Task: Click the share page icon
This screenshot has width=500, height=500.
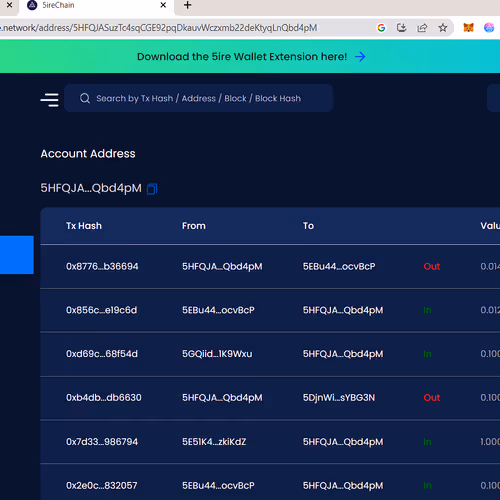Action: click(x=422, y=28)
